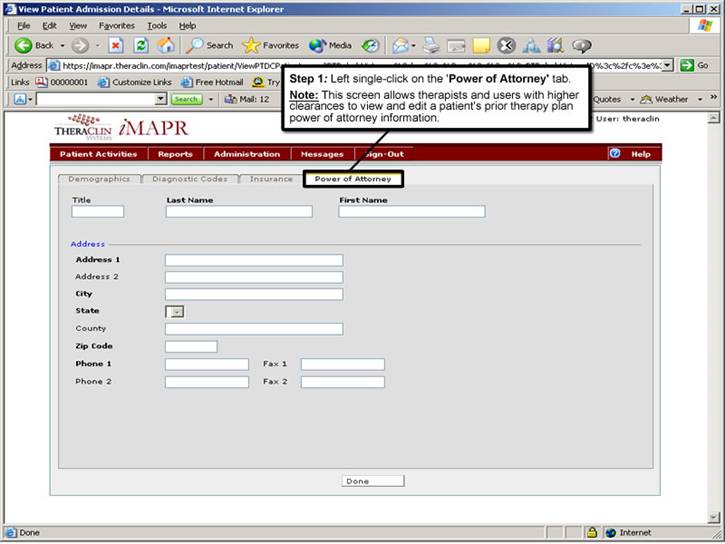The image size is (725, 544).
Task: Click the Done button
Action: click(x=372, y=481)
